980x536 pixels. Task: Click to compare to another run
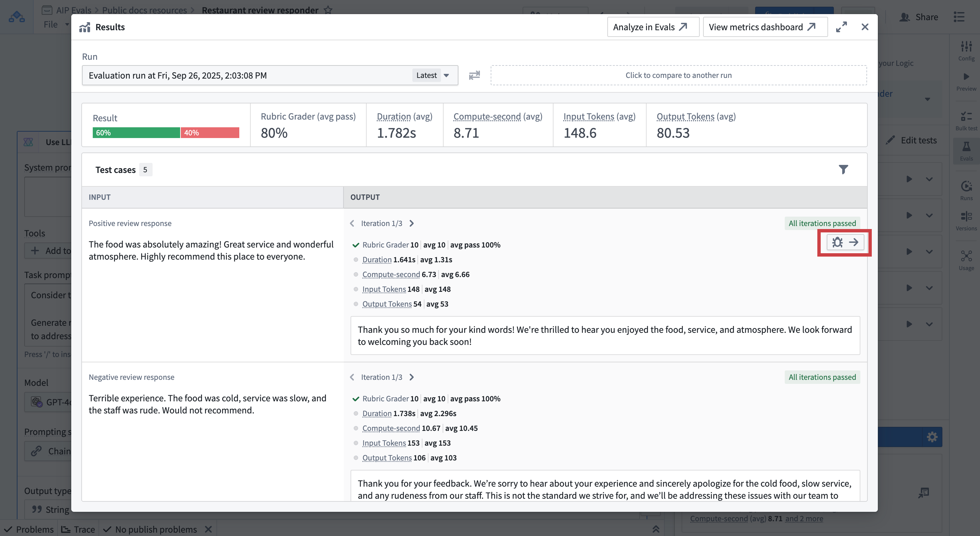coord(678,75)
